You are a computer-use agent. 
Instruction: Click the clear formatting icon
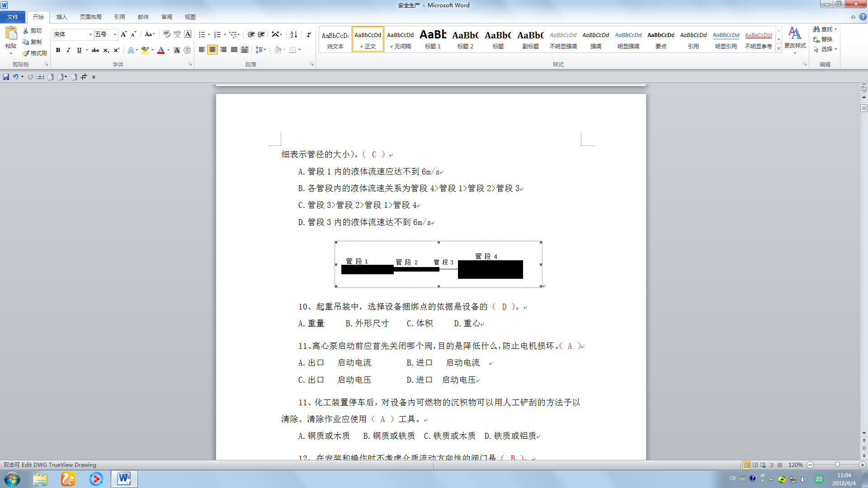tap(167, 34)
